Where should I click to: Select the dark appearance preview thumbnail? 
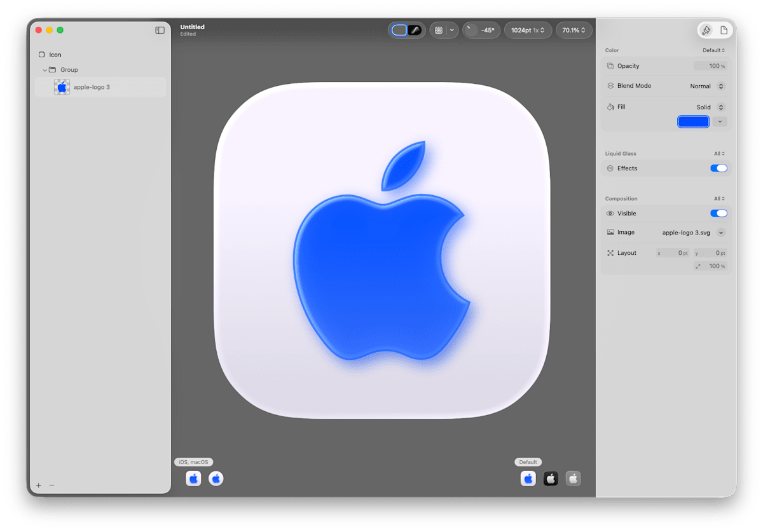(551, 479)
